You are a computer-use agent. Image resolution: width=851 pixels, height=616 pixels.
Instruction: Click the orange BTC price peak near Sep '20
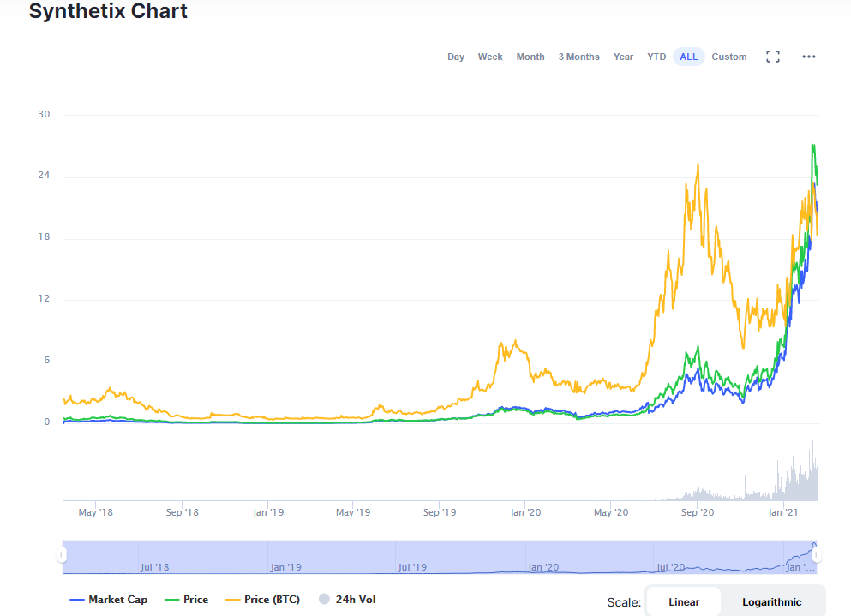(698, 164)
